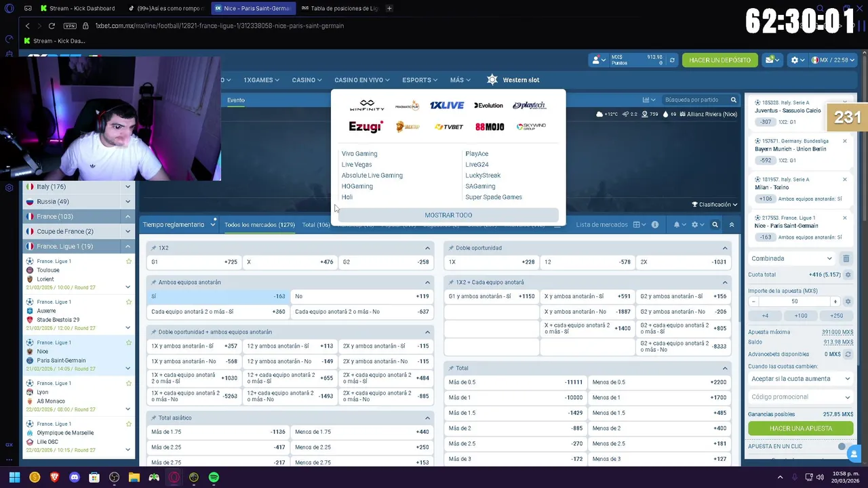Open the market list info icon
This screenshot has width=868, height=488.
(654, 224)
